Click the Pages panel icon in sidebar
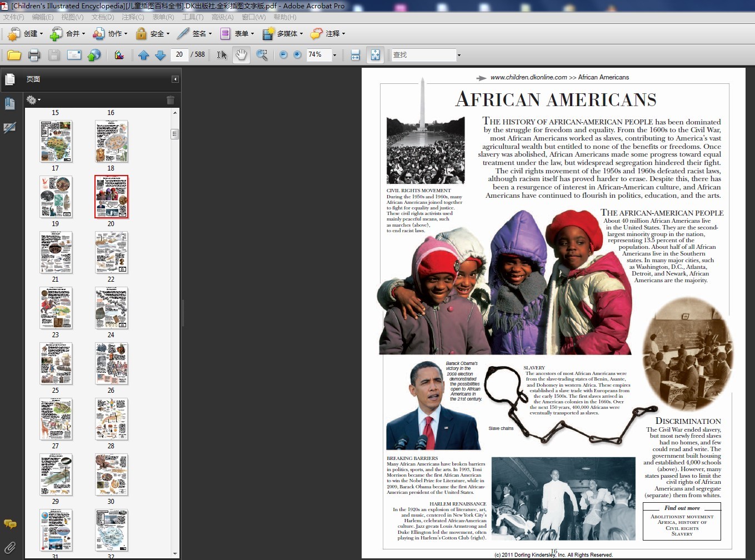755x560 pixels. click(9, 79)
